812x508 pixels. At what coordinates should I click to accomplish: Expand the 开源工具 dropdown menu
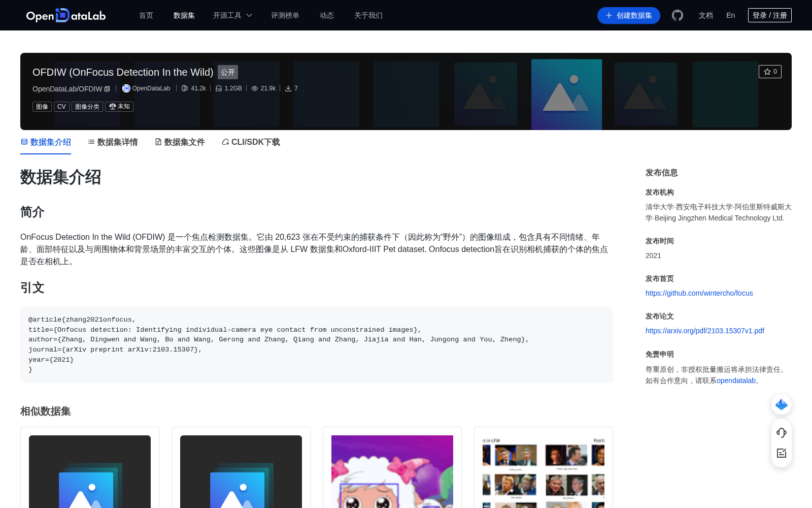[x=232, y=15]
